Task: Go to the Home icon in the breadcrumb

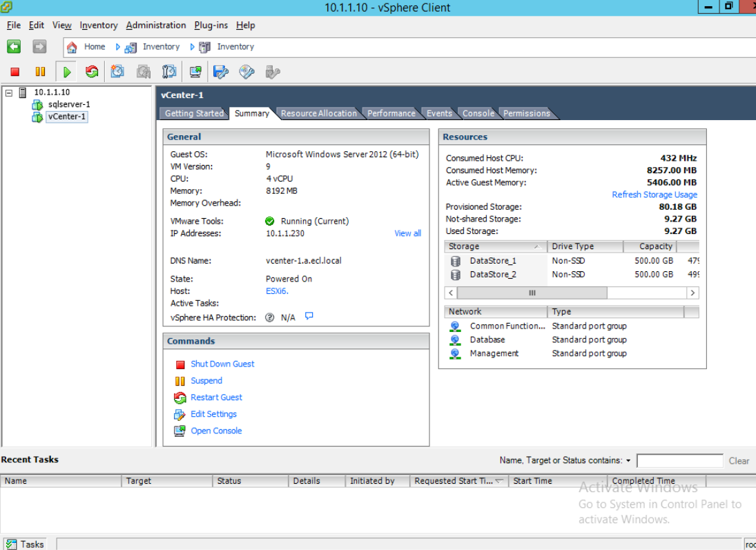Action: (72, 47)
